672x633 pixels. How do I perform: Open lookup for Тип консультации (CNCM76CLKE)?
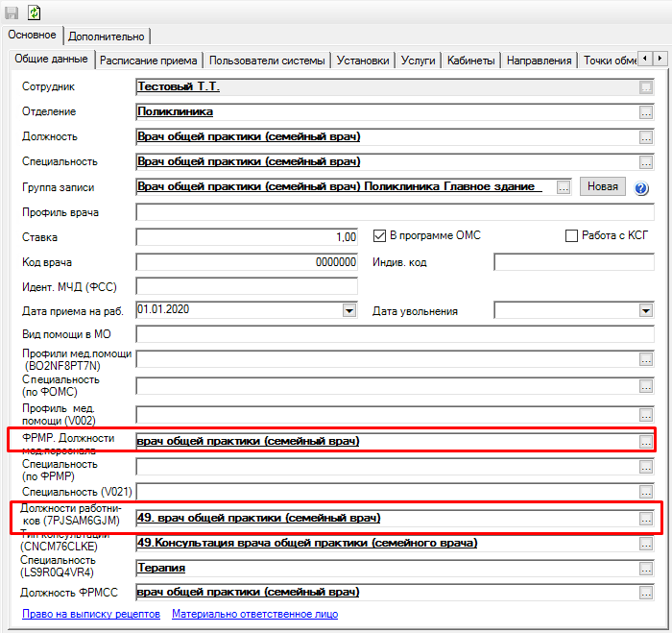(646, 544)
